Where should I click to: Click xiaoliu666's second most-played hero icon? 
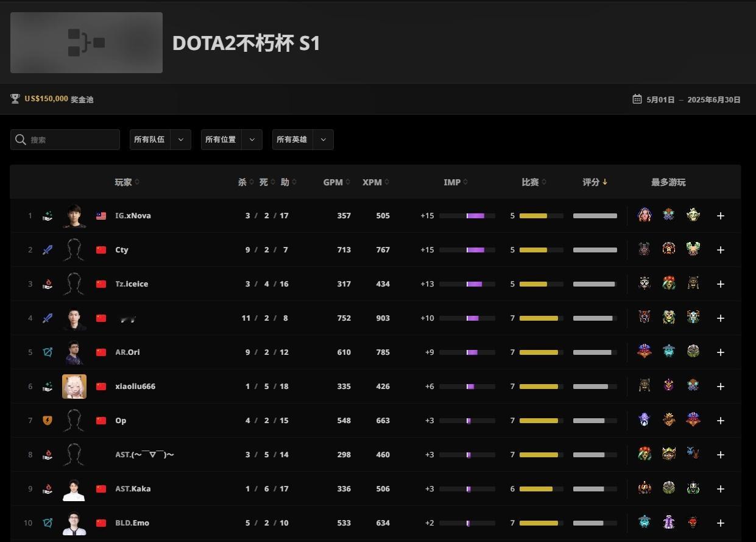pos(669,386)
